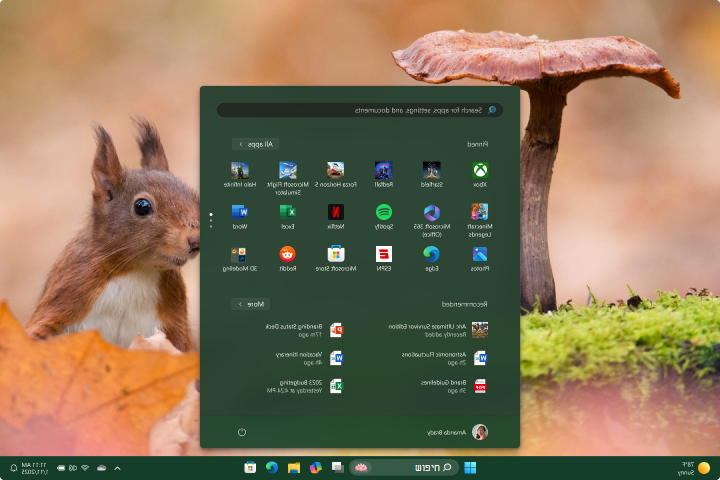Open the Redfall game tile
Image resolution: width=720 pixels, height=480 pixels.
point(383,175)
